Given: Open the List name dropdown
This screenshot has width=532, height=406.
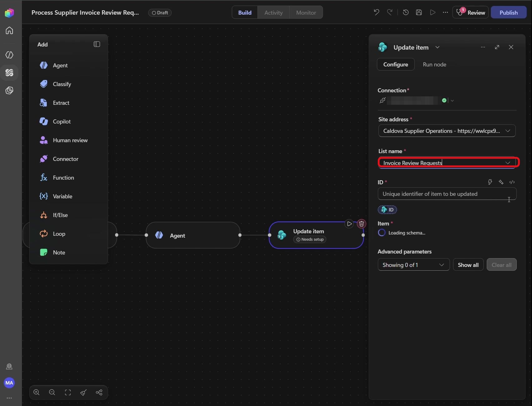Looking at the screenshot, I should point(447,163).
